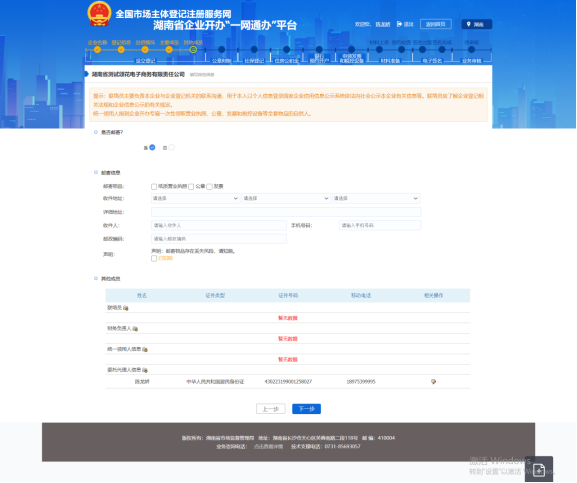Screen dimensions: 577x483
Task: Click the national emblem logo
Action: pyautogui.click(x=99, y=14)
